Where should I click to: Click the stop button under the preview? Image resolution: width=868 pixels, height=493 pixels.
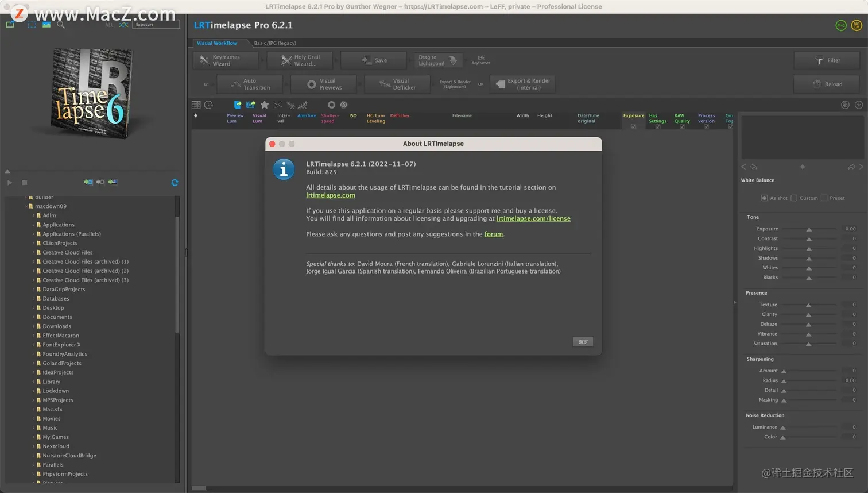[x=25, y=183]
